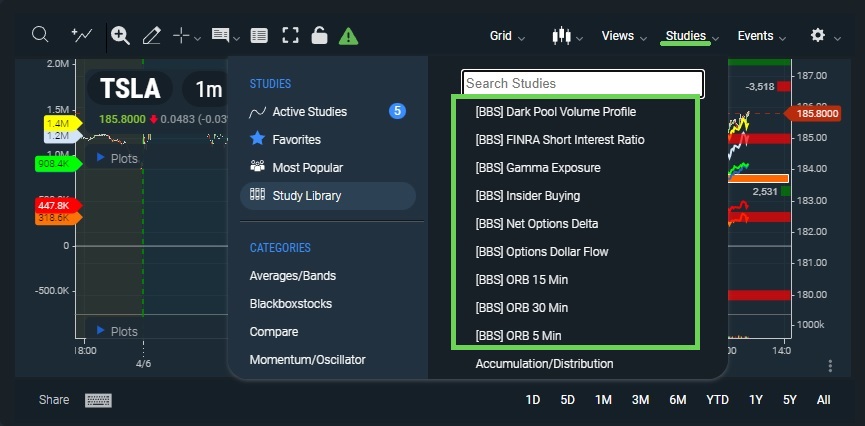Viewport: 865px width, 426px height.
Task: Click the symbol search magnifier icon
Action: pyautogui.click(x=40, y=35)
